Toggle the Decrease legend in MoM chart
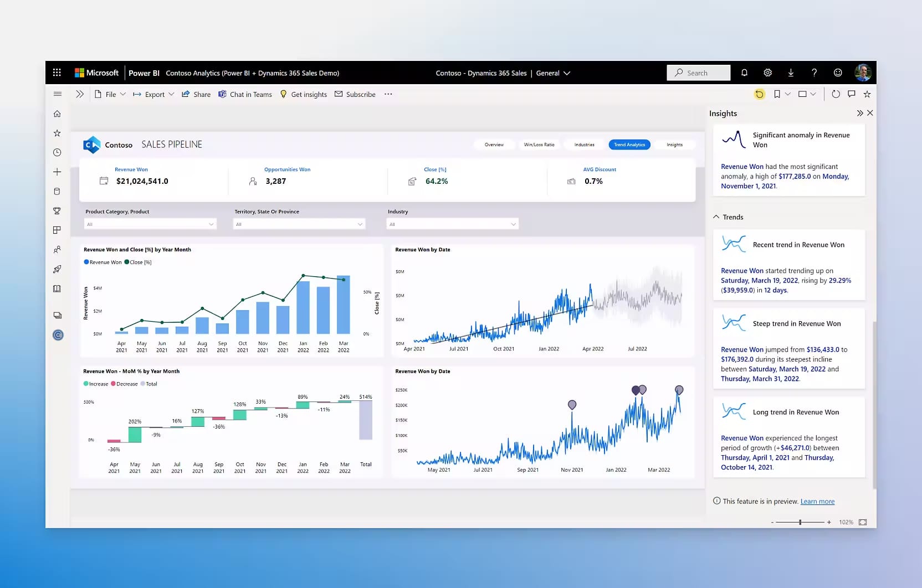 (125, 383)
